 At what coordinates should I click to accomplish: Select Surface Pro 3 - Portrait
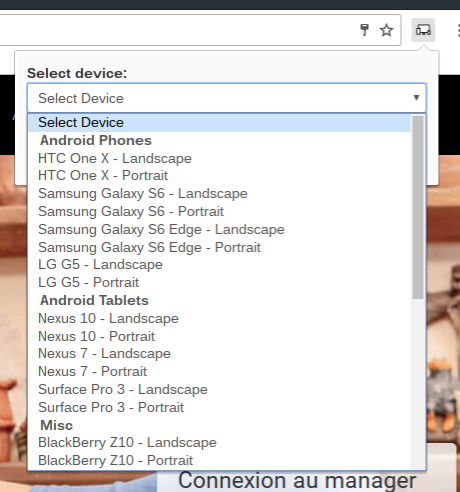tap(219, 408)
